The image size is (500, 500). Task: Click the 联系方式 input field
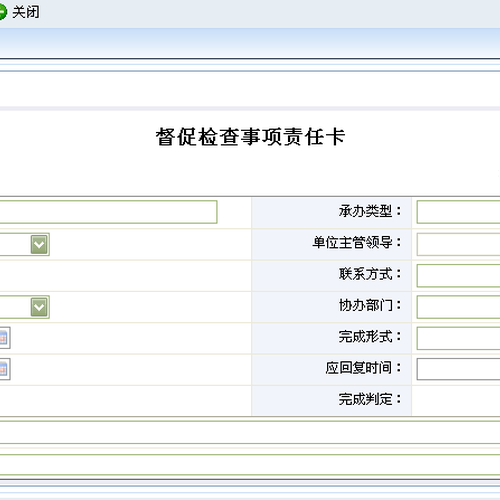point(458,276)
